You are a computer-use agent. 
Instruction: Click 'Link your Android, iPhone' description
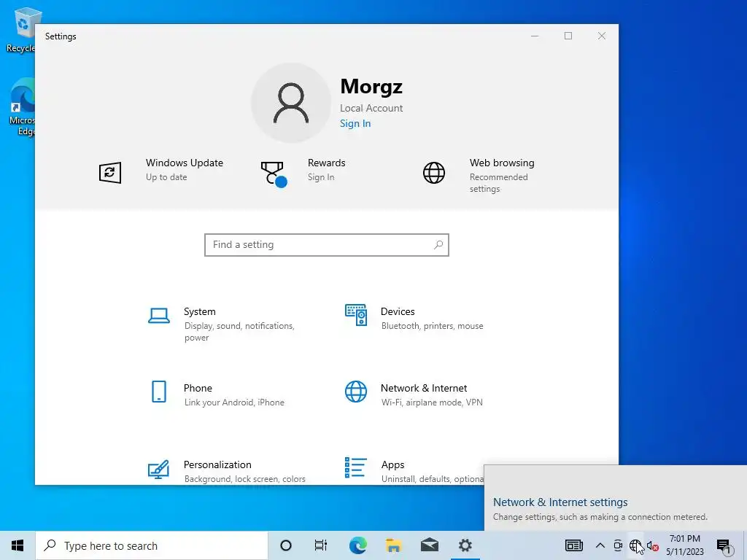pyautogui.click(x=234, y=402)
